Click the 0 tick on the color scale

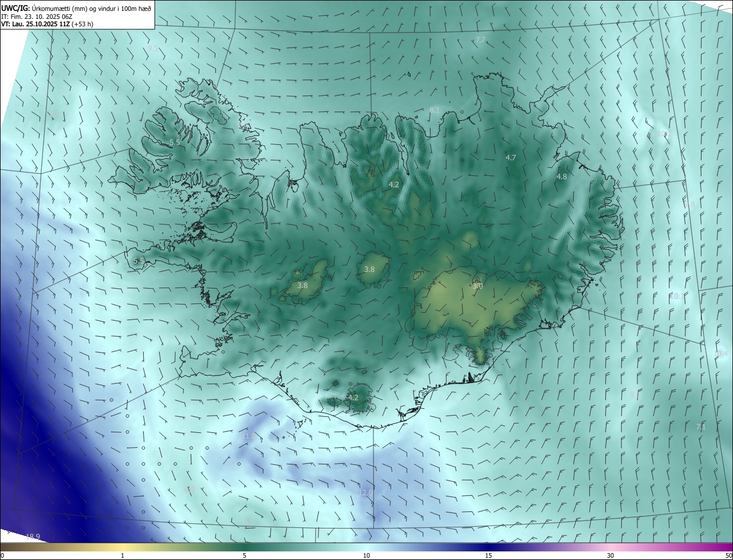tap(2, 555)
